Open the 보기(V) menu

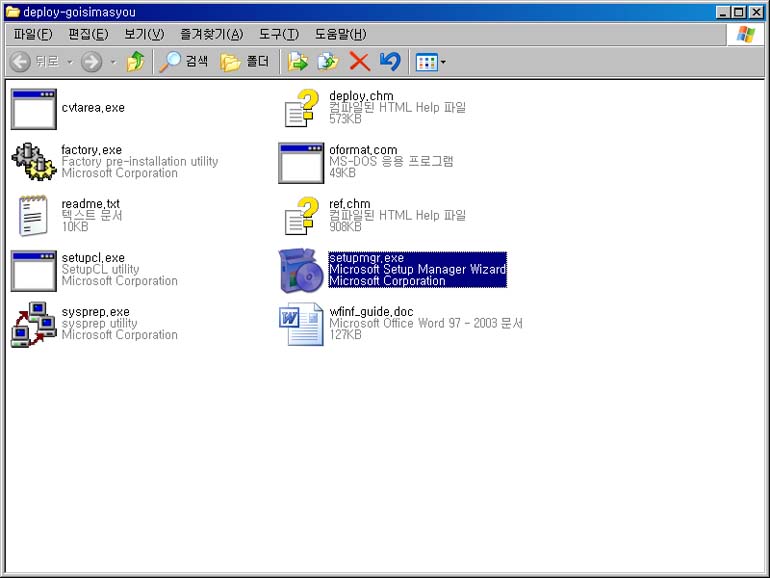(x=144, y=34)
